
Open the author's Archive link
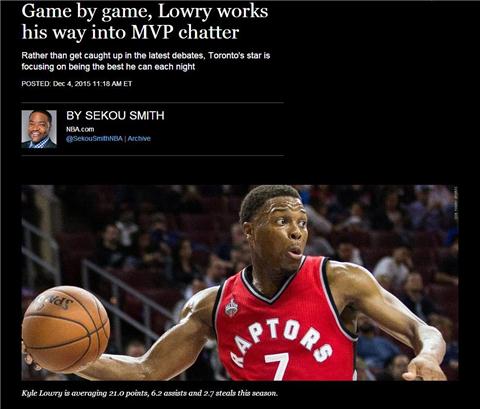click(x=139, y=139)
